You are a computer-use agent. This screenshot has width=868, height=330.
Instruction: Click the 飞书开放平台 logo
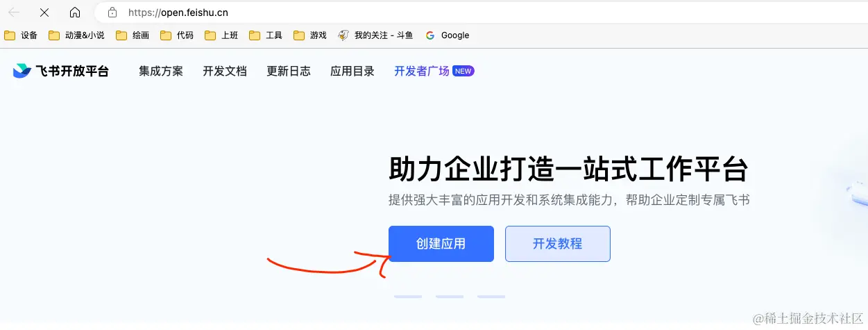click(x=61, y=71)
